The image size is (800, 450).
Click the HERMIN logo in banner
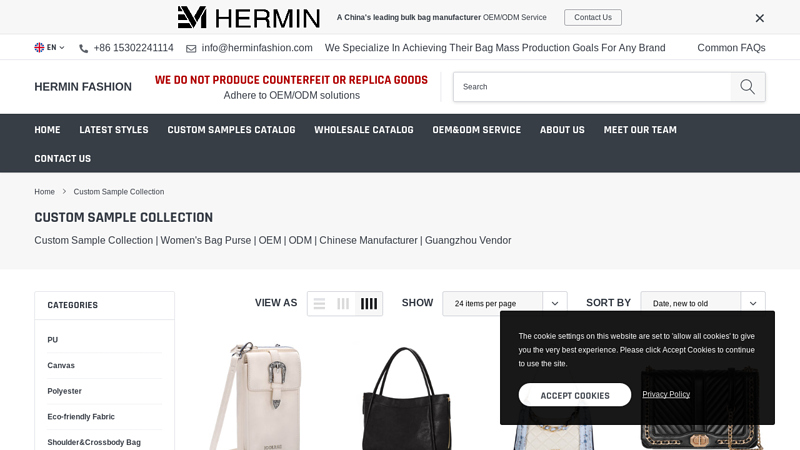click(x=248, y=17)
